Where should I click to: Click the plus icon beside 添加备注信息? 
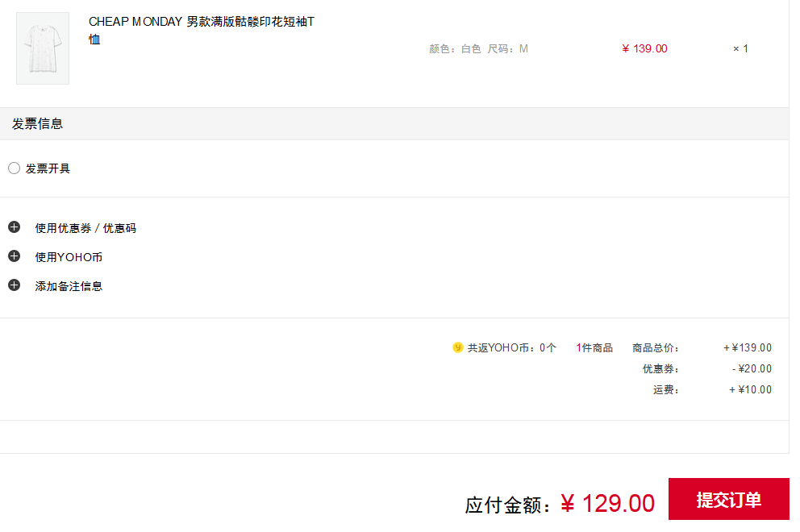pos(15,285)
